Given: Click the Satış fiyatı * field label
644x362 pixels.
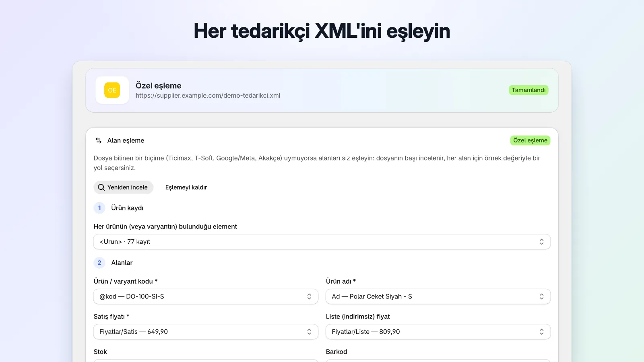Looking at the screenshot, I should coord(111,317).
